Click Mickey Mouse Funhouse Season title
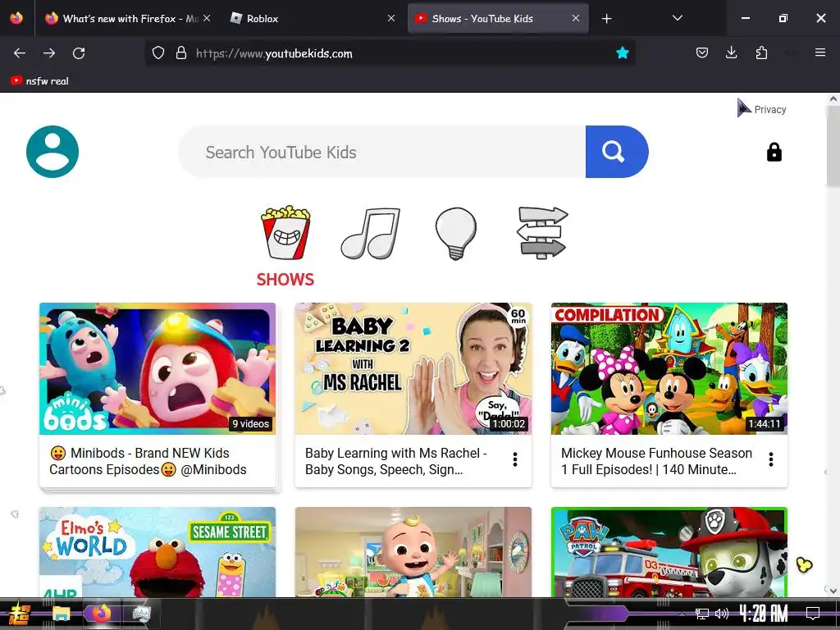The image size is (840, 630). click(656, 461)
